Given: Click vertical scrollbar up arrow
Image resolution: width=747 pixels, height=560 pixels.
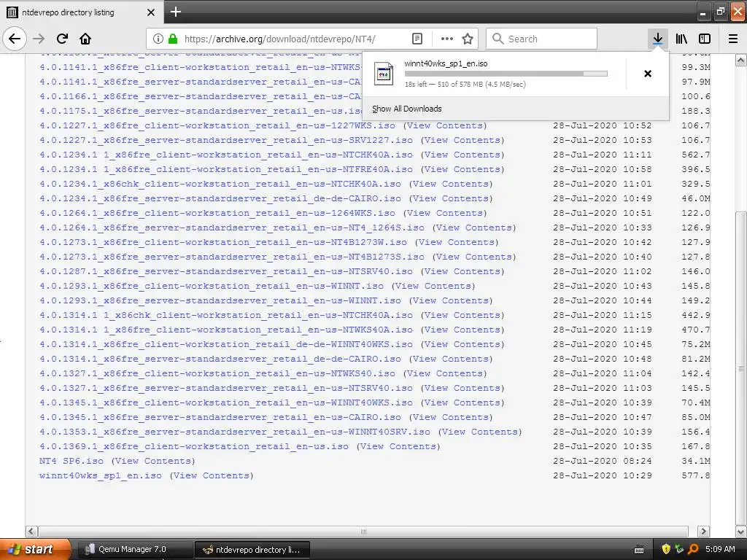Looking at the screenshot, I should tap(741, 60).
